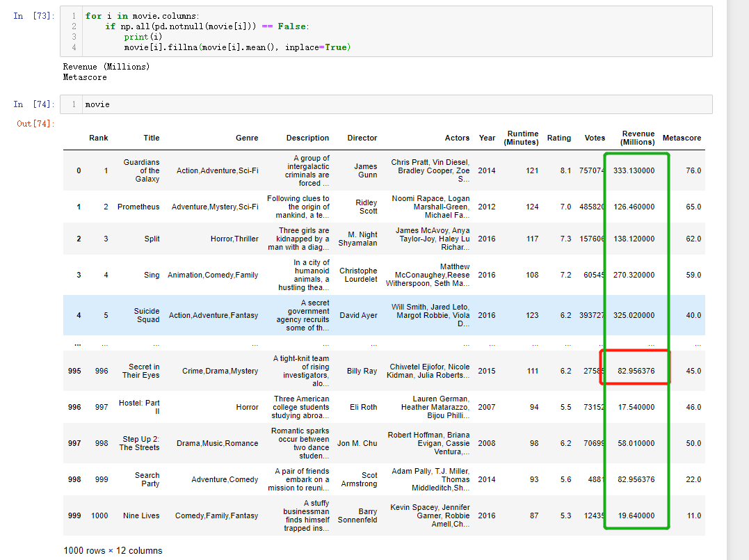749x560 pixels.
Task: Select title cell 'Hostel: Part II'
Action: [x=139, y=407]
